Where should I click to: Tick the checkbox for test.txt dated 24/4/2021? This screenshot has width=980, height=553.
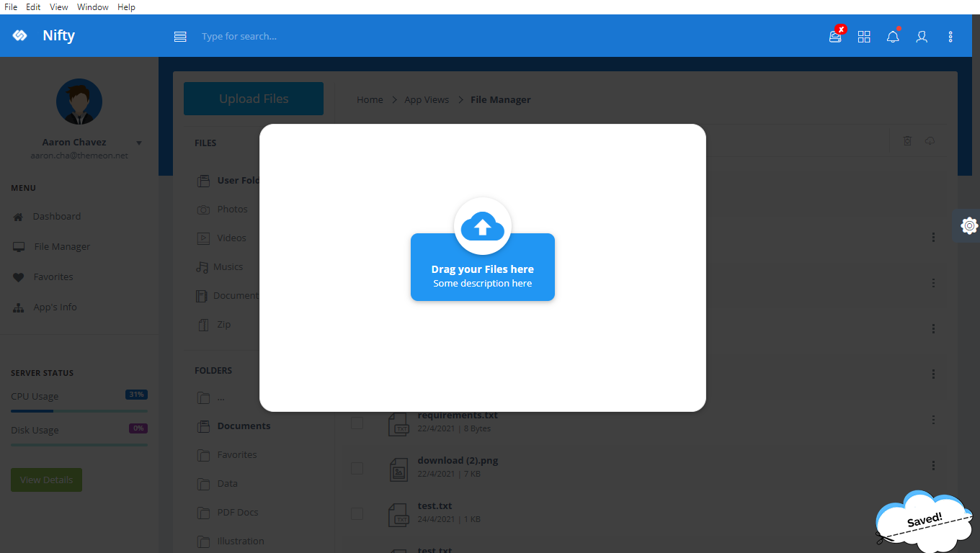click(357, 513)
